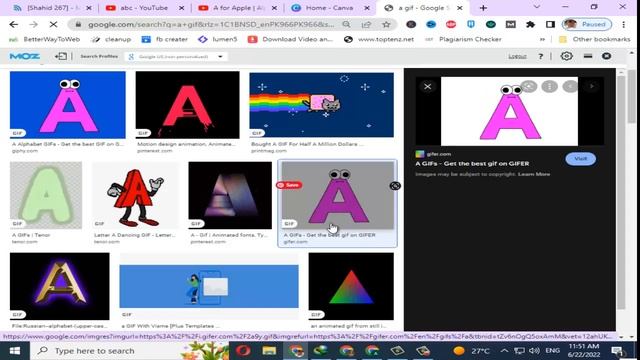The image size is (640, 360).
Task: Click the Visit button in preview
Action: click(x=580, y=158)
